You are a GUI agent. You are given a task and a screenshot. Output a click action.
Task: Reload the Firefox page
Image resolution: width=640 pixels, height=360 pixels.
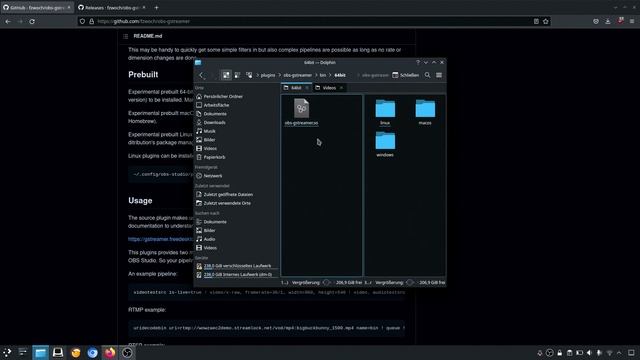point(32,21)
